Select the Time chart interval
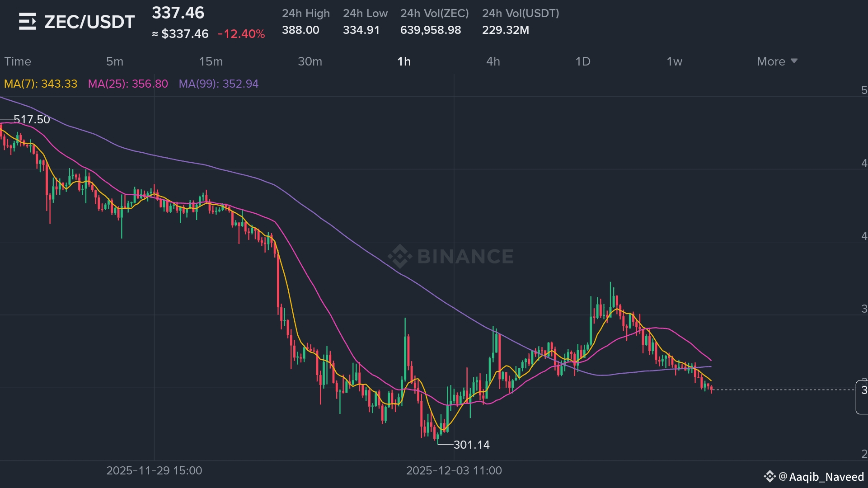Screen dimensions: 868x488 [x=18, y=61]
